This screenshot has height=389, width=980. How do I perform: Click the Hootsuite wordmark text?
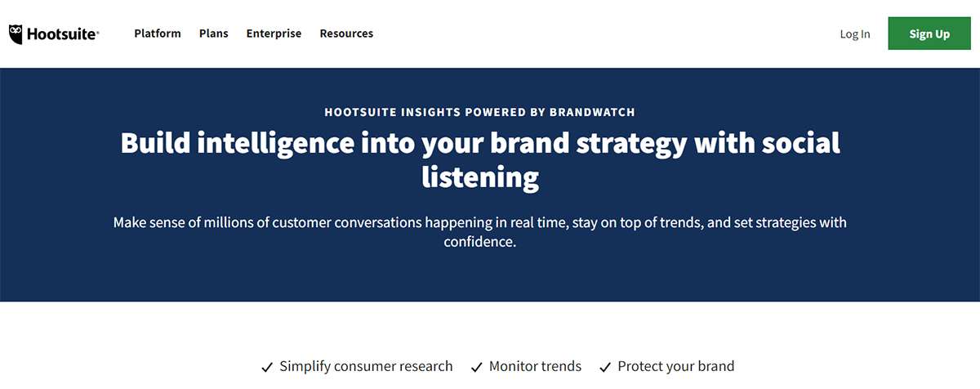click(62, 34)
